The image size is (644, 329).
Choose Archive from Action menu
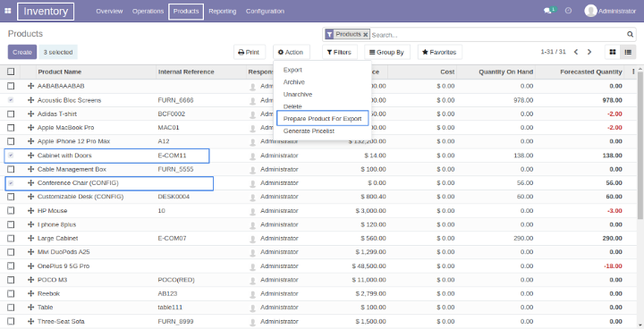tap(294, 82)
